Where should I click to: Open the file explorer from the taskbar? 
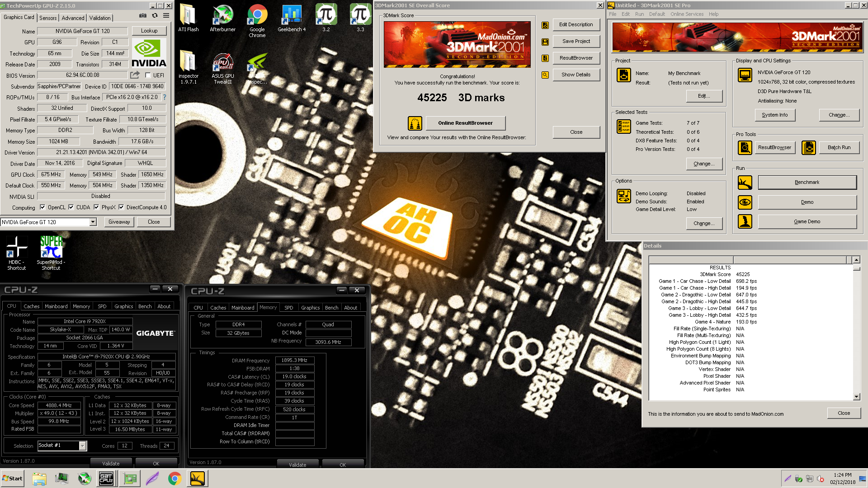pyautogui.click(x=39, y=479)
